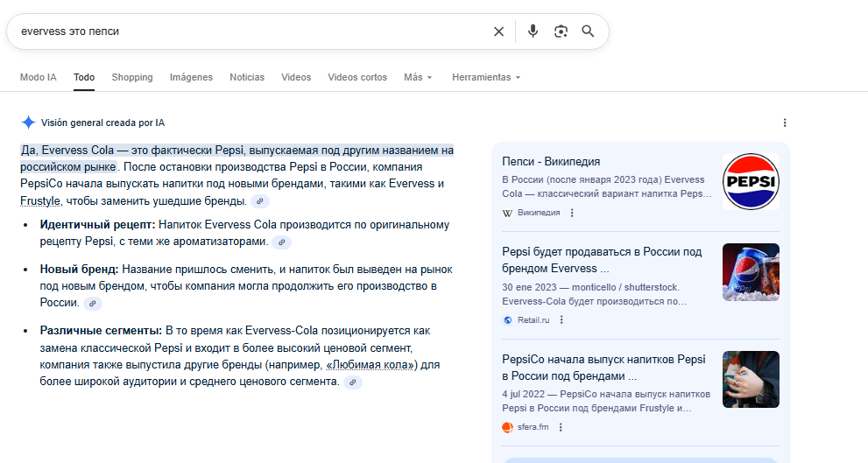This screenshot has height=463, width=868.
Task: Start voice search with microphone icon
Action: (533, 32)
